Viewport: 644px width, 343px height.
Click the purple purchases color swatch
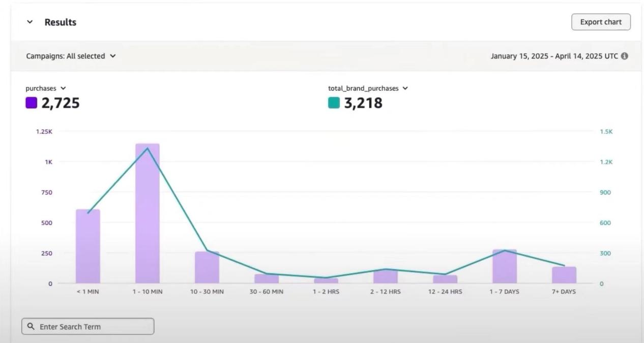pos(32,103)
